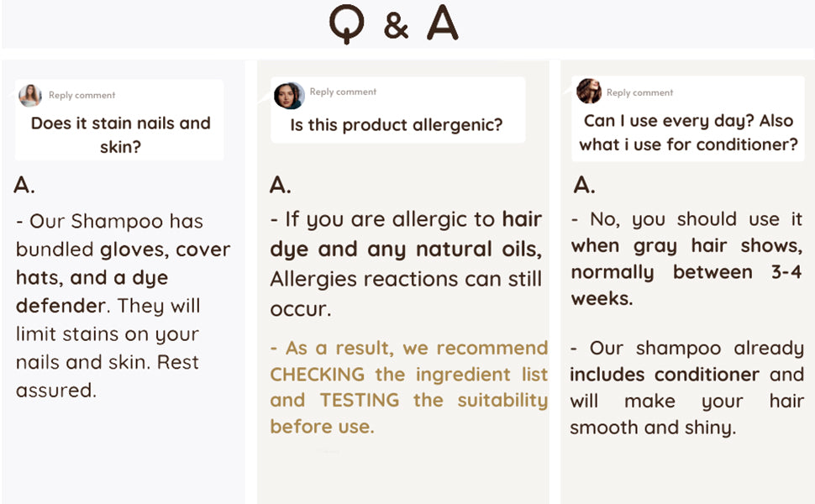Click the "A." label under the allergenic question

click(281, 185)
